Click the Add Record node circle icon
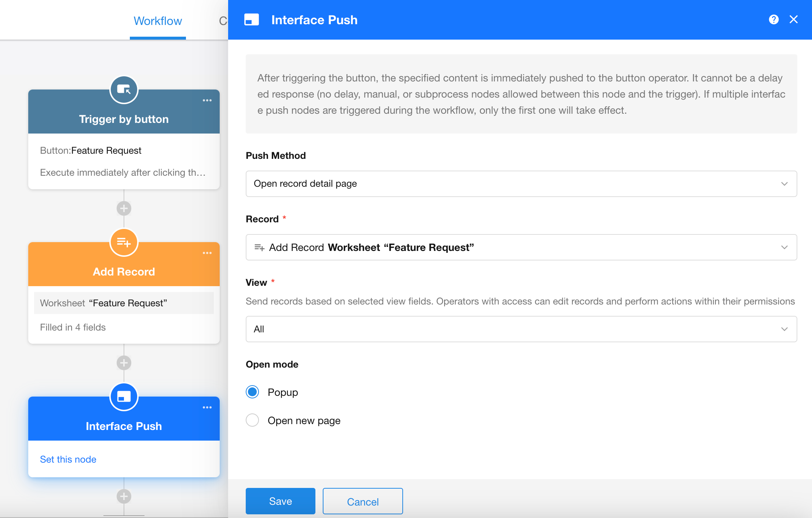812x518 pixels. [124, 242]
